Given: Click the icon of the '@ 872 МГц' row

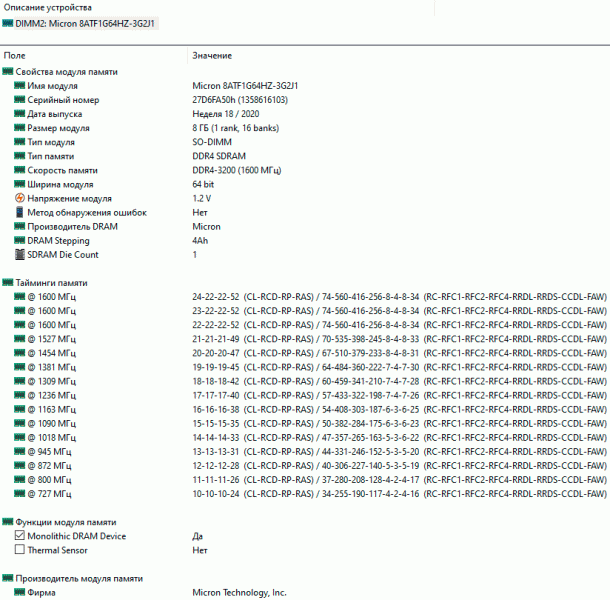Looking at the screenshot, I should (x=19, y=465).
